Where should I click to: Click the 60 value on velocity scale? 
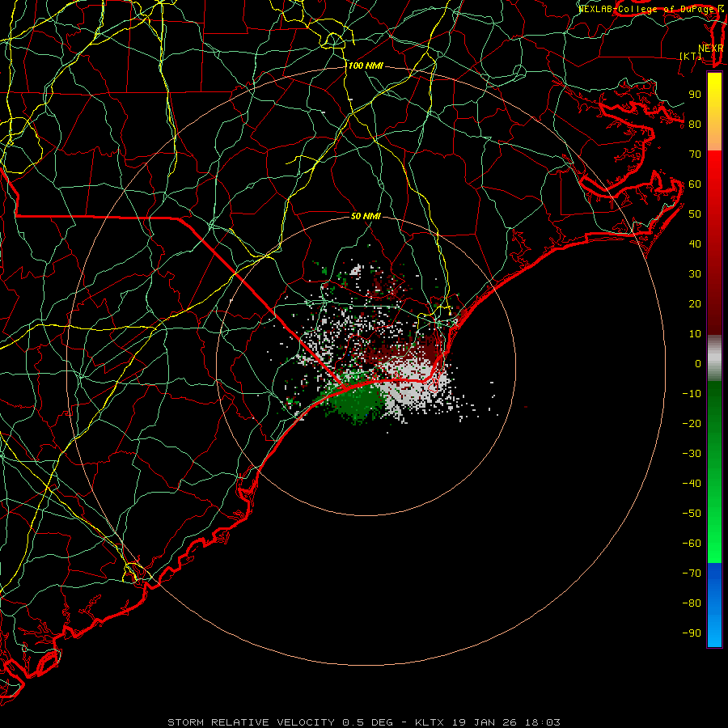click(x=695, y=184)
